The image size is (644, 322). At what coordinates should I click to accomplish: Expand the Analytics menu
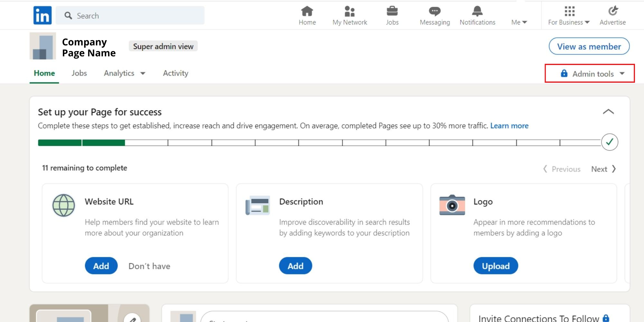point(124,73)
